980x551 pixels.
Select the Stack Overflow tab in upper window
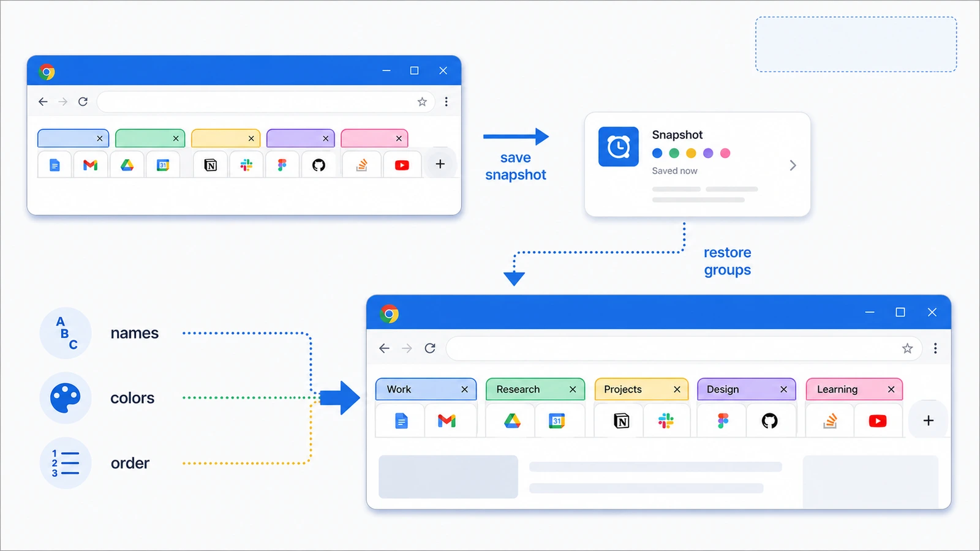pyautogui.click(x=361, y=165)
